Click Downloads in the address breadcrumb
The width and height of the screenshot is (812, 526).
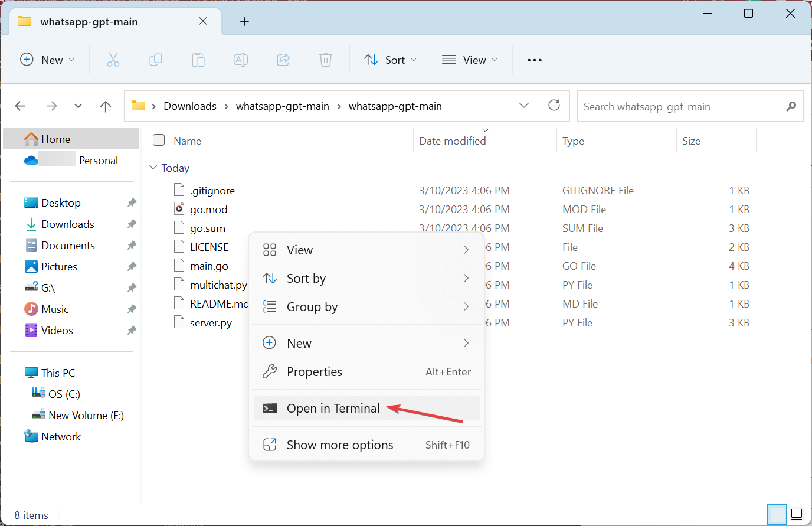[190, 106]
